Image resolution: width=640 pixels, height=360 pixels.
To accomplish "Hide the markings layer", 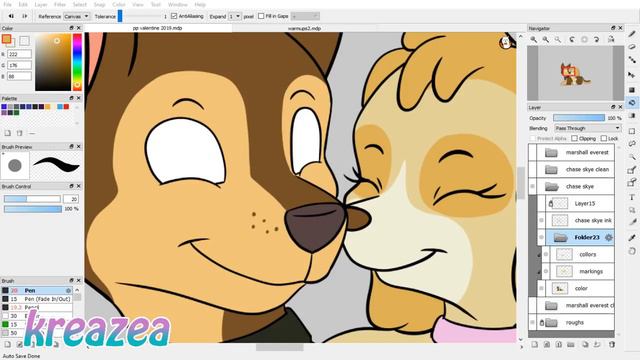I will [x=546, y=271].
